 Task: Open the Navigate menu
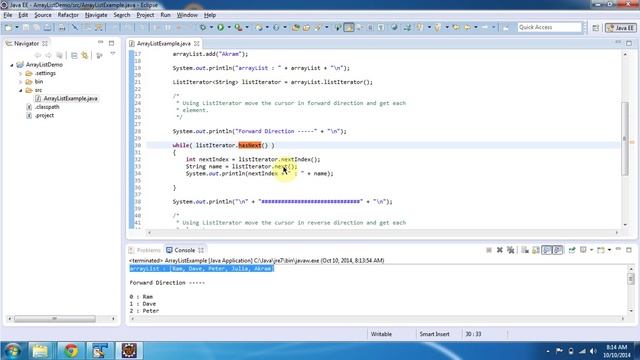[96, 15]
